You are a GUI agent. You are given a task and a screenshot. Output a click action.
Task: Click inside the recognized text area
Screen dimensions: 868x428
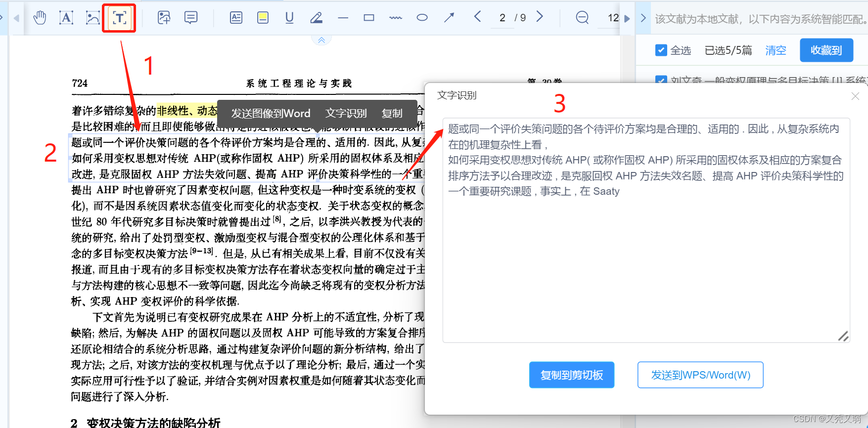click(x=646, y=230)
